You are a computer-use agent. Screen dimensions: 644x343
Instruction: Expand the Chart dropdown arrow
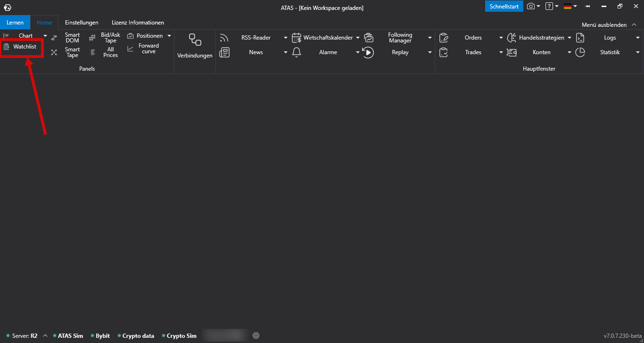[x=45, y=36]
